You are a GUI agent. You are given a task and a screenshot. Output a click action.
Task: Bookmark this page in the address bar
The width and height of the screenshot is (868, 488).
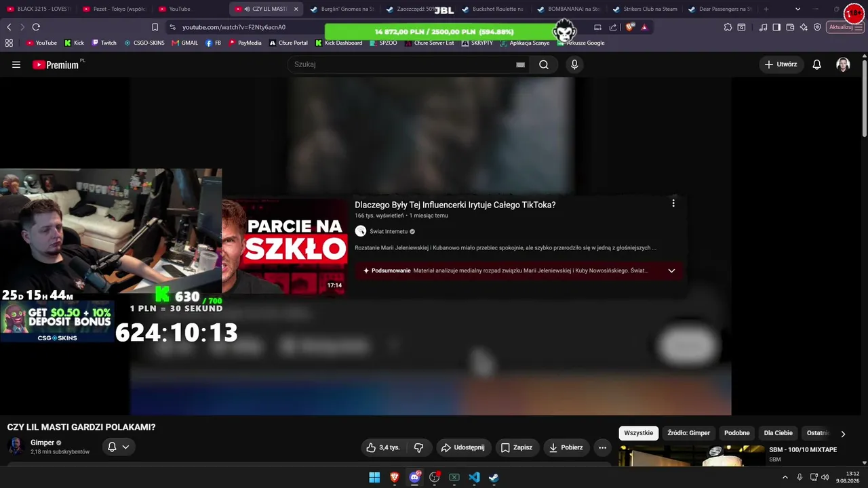click(155, 27)
